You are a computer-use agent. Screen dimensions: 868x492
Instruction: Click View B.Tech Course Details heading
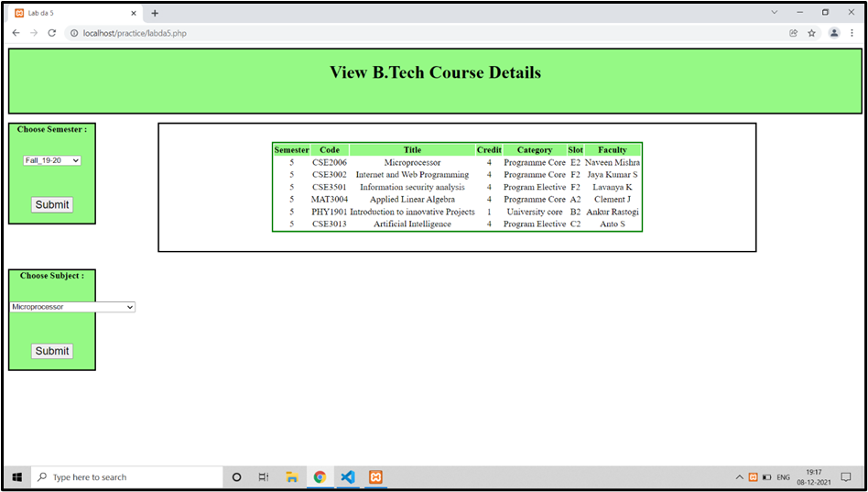(435, 72)
